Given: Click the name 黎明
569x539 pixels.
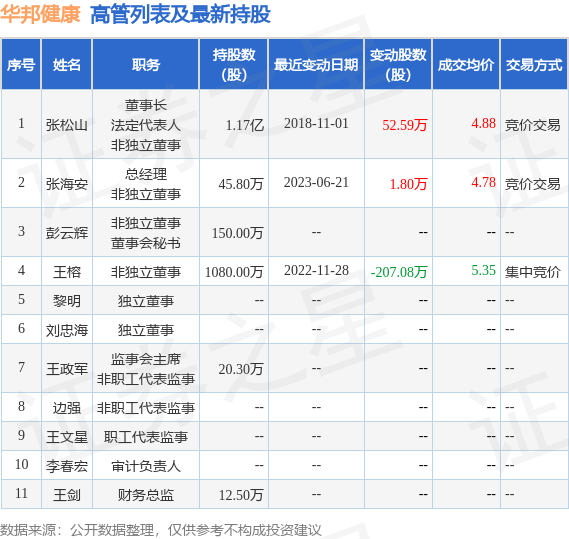Looking at the screenshot, I should [67, 301].
